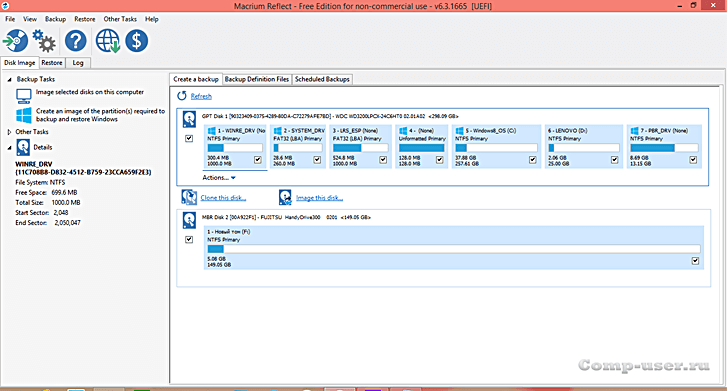
Task: Click the Windows8_OS (C:) partition usage bar
Action: click(496, 148)
